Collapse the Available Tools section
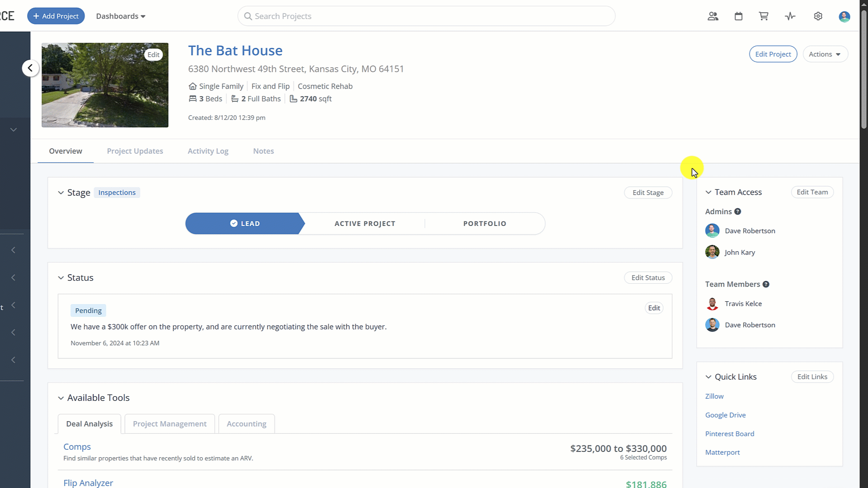 click(61, 398)
